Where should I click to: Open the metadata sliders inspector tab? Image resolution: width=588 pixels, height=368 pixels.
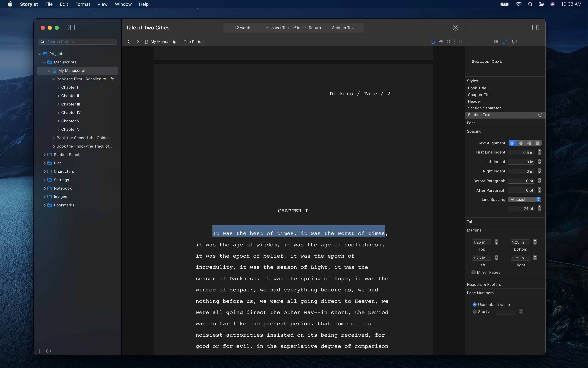496,42
